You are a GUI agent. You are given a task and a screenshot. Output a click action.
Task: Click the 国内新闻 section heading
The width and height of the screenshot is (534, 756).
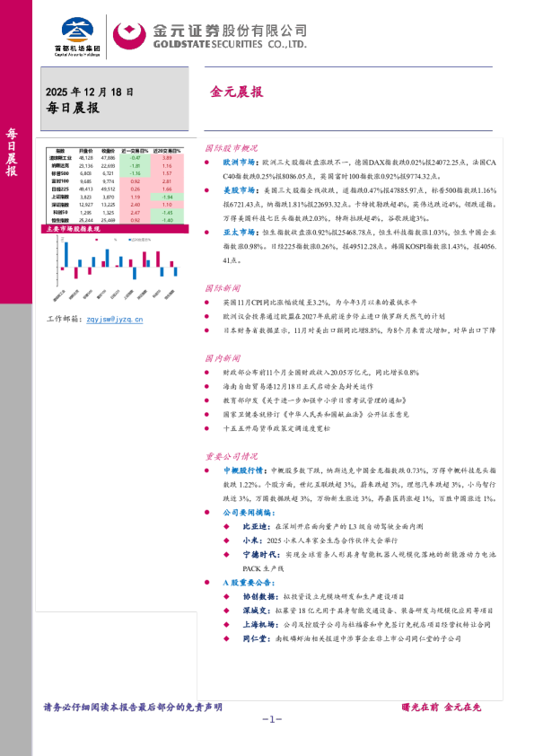point(223,358)
